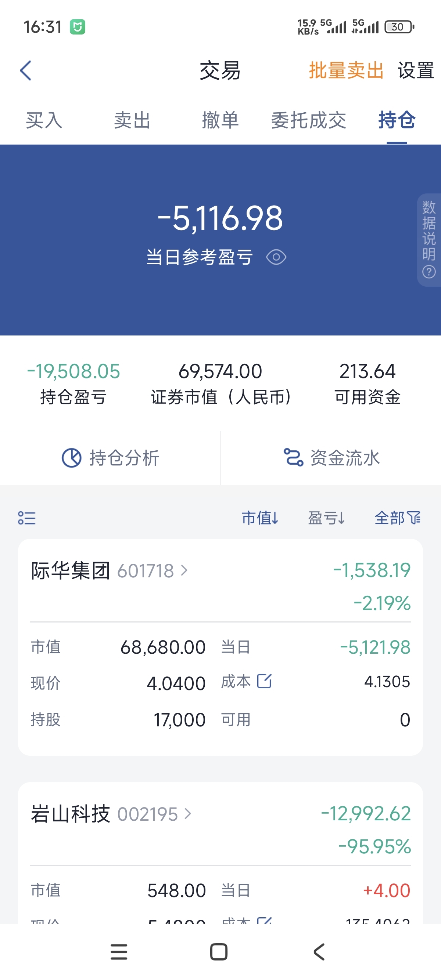Screen dimensions: 441x980
Task: Switch to the 买入 tab
Action: pos(44,120)
